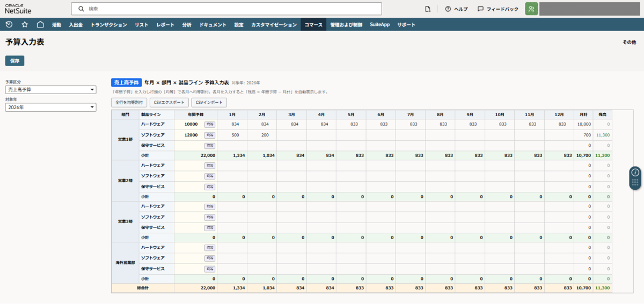Open the 設定 menu
This screenshot has height=308, width=644.
point(239,25)
